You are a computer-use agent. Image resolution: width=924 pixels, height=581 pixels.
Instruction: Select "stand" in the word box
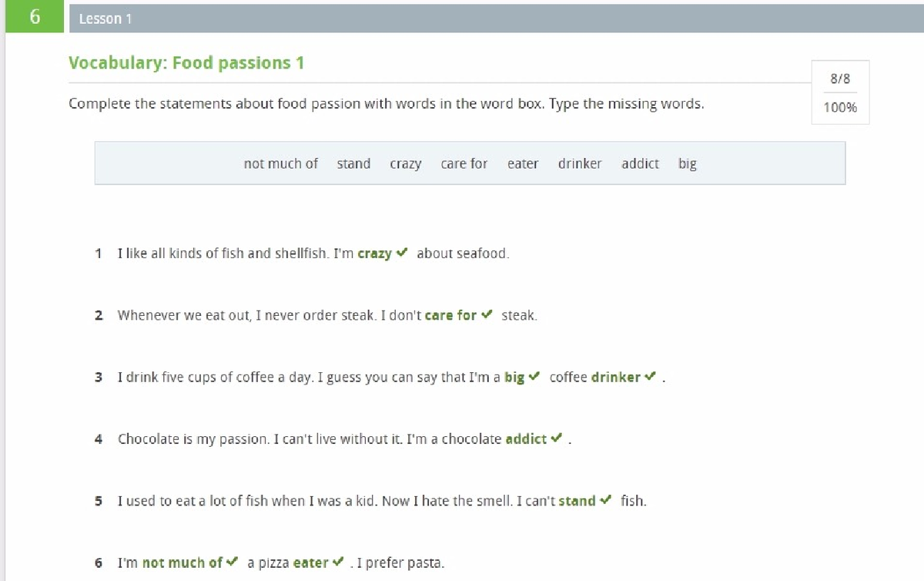pyautogui.click(x=353, y=163)
